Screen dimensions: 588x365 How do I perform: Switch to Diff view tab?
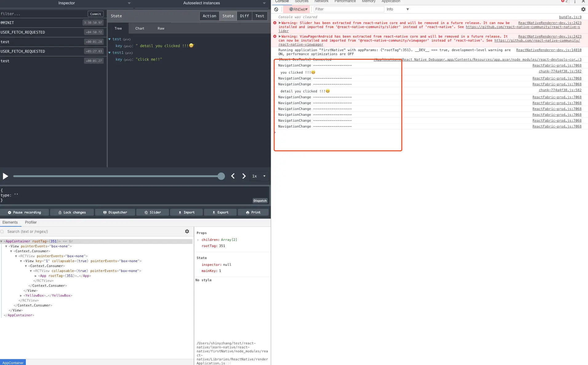244,16
